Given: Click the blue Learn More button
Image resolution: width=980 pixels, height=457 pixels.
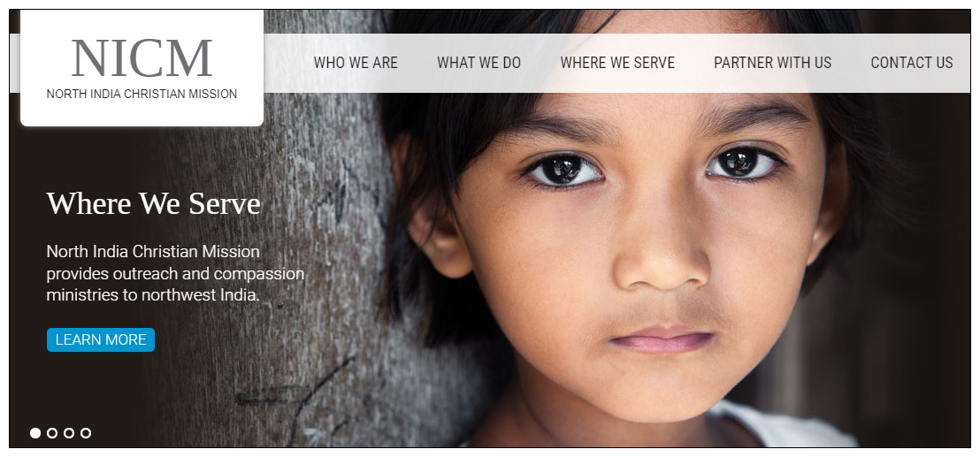Looking at the screenshot, I should pos(101,339).
